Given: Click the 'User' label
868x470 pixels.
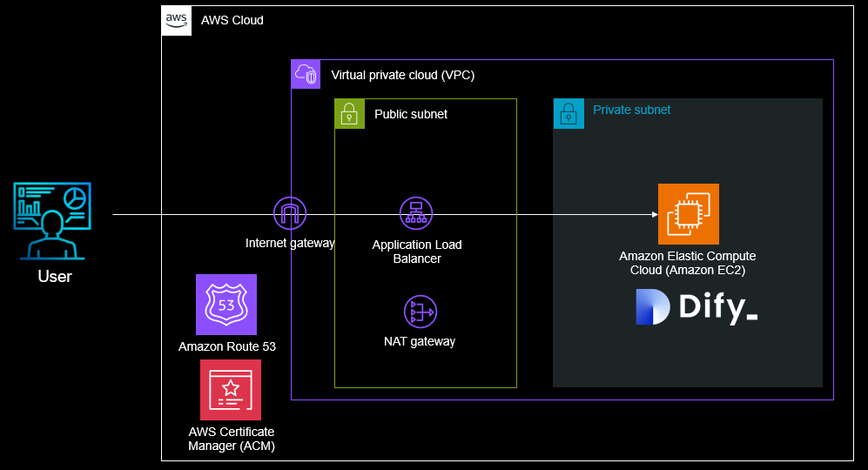Looking at the screenshot, I should pyautogui.click(x=55, y=276).
